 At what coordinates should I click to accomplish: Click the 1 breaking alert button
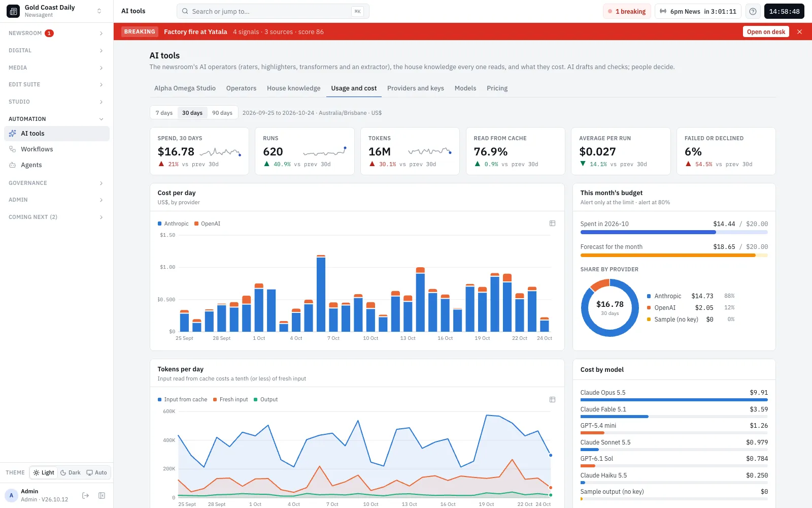tap(627, 11)
